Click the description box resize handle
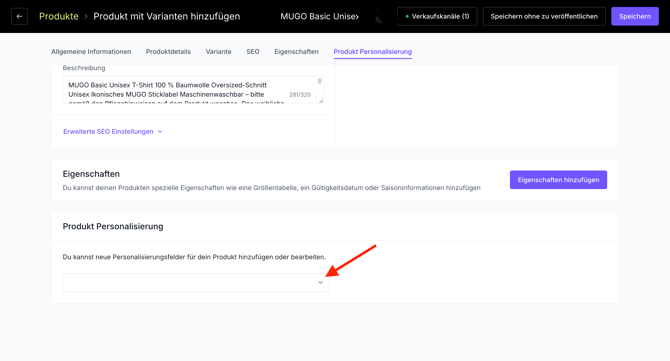 [320, 100]
